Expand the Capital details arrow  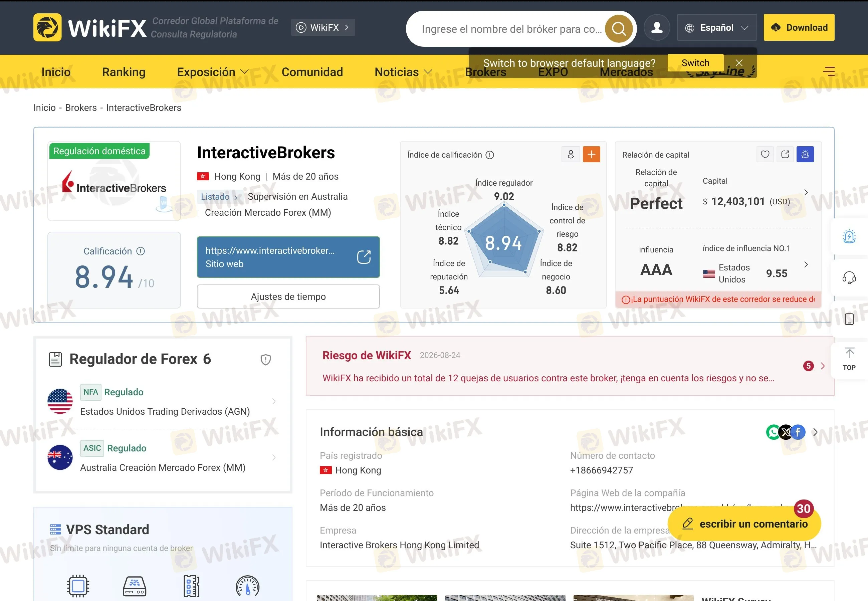(806, 192)
